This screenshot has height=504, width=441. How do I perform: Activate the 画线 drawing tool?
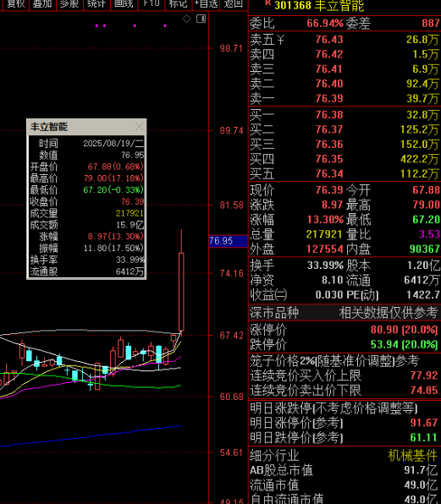(x=124, y=4)
